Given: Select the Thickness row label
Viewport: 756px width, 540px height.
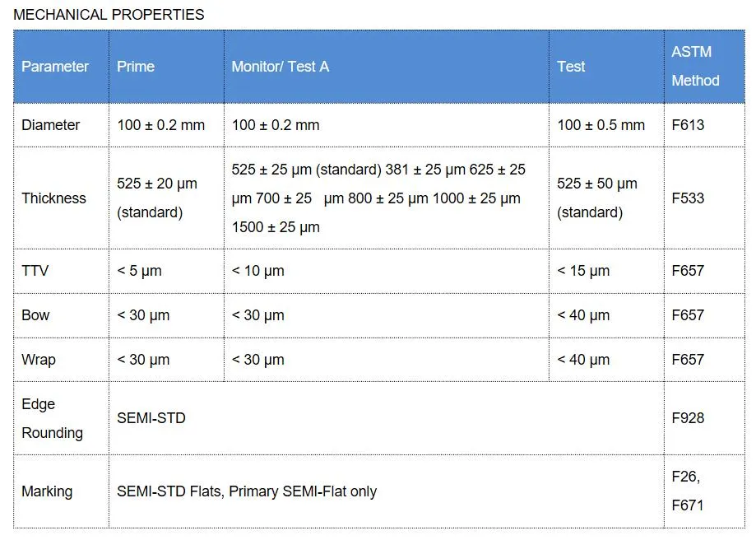Looking at the screenshot, I should pos(54,198).
